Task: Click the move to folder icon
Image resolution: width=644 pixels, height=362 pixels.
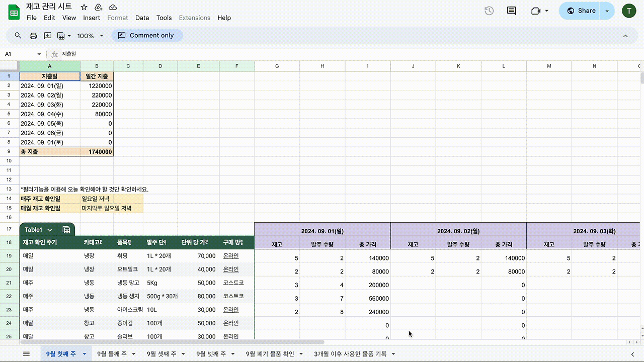Action: tap(99, 7)
